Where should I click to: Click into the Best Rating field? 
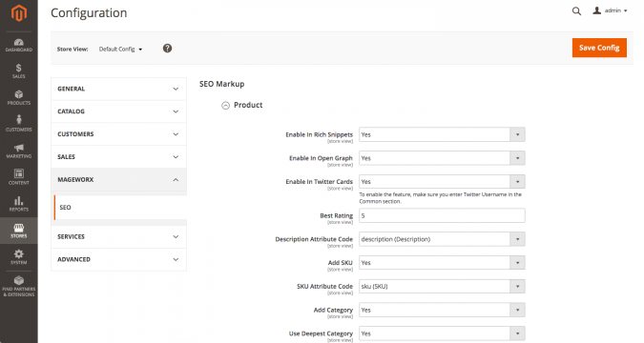[442, 216]
